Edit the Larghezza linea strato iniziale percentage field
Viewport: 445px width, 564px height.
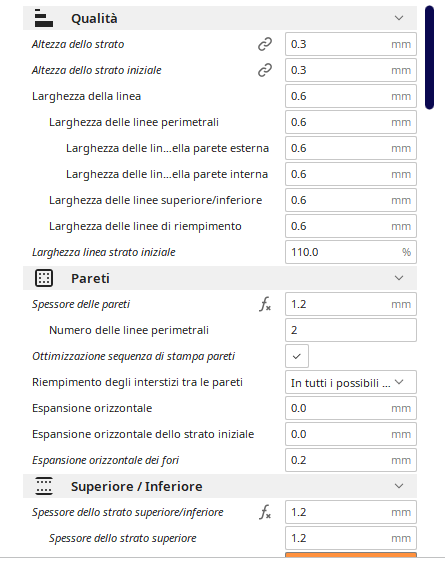pos(351,252)
